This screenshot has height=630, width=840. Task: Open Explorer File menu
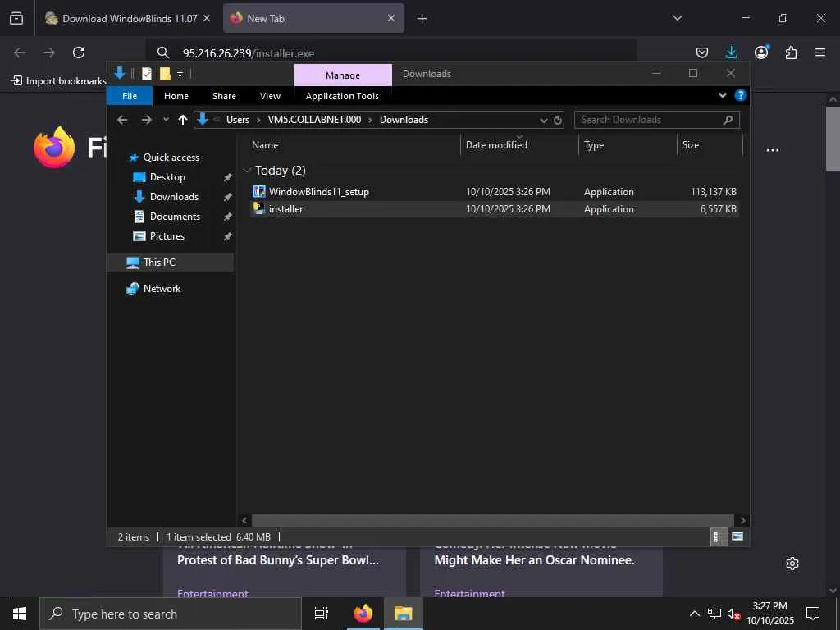click(x=130, y=96)
